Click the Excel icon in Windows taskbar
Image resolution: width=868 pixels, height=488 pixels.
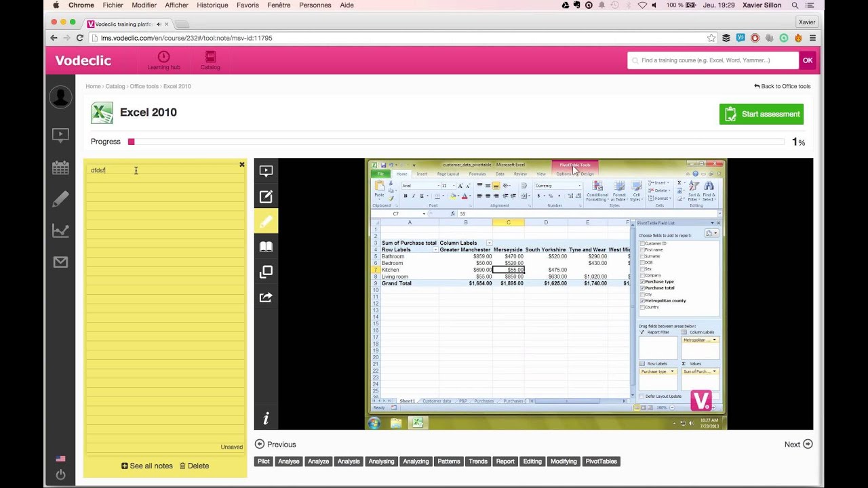click(x=417, y=423)
